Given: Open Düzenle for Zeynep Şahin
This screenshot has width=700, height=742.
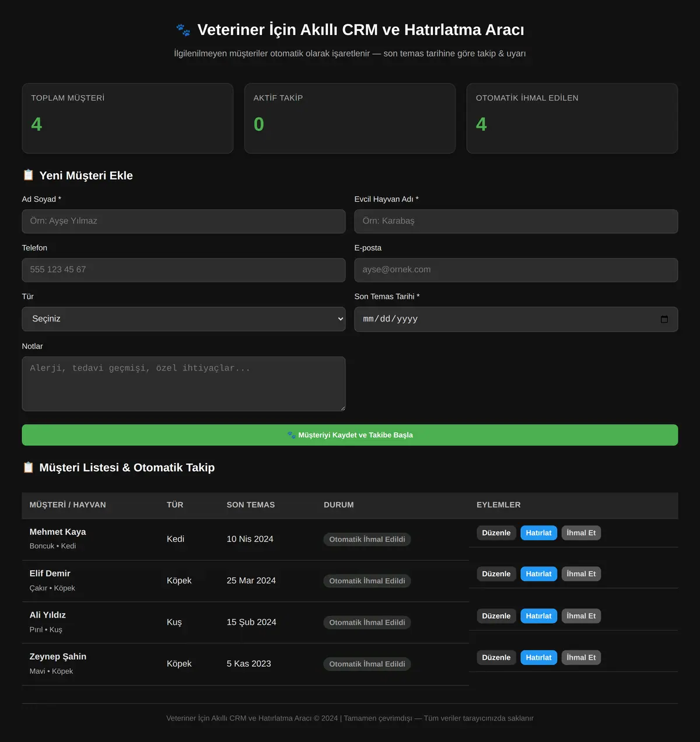Looking at the screenshot, I should pyautogui.click(x=496, y=657).
